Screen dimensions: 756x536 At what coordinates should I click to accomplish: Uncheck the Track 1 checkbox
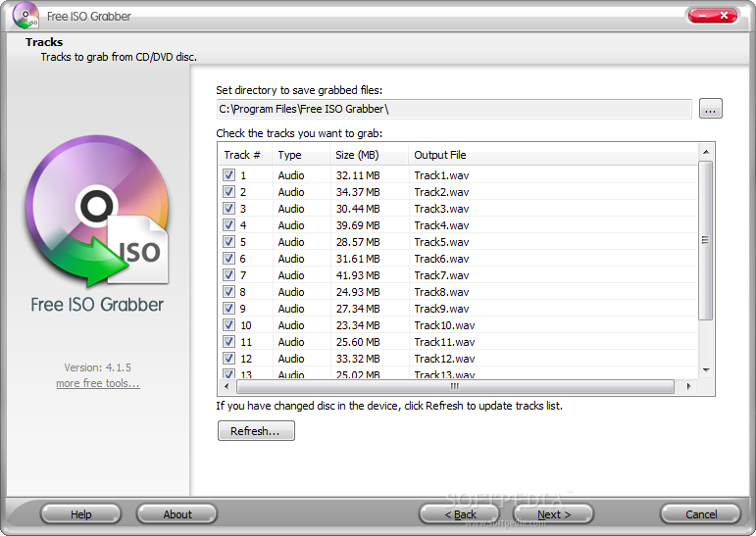(x=229, y=175)
